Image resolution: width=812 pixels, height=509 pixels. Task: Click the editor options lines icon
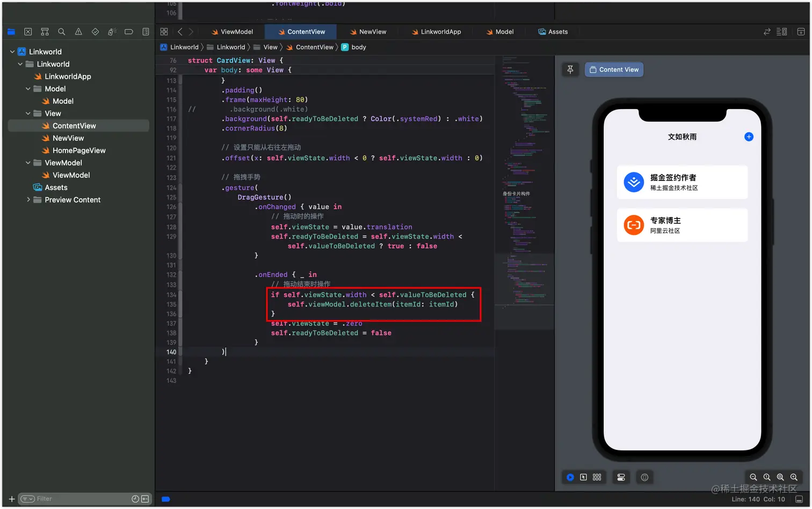click(782, 32)
